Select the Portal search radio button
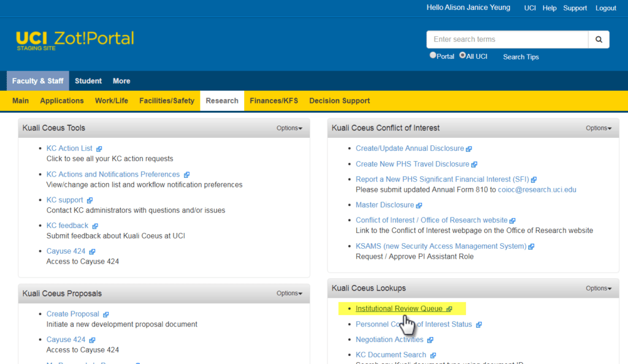 click(x=433, y=55)
